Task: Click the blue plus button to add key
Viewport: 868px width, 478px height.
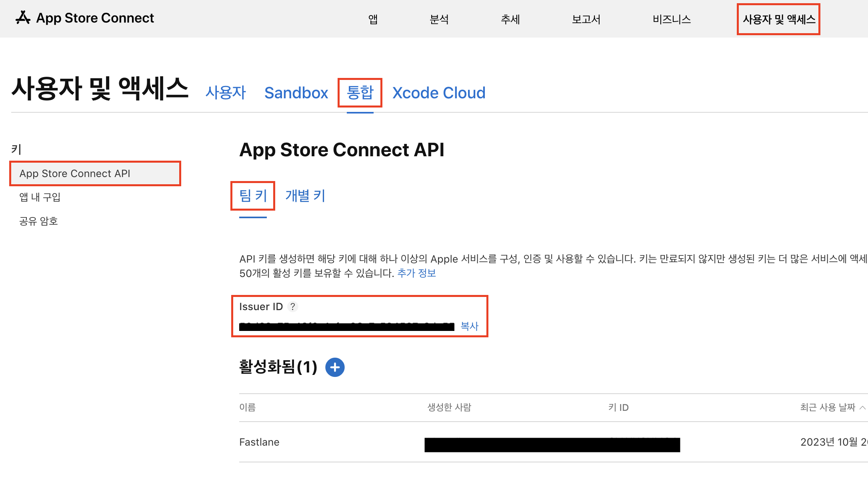Action: 335,367
